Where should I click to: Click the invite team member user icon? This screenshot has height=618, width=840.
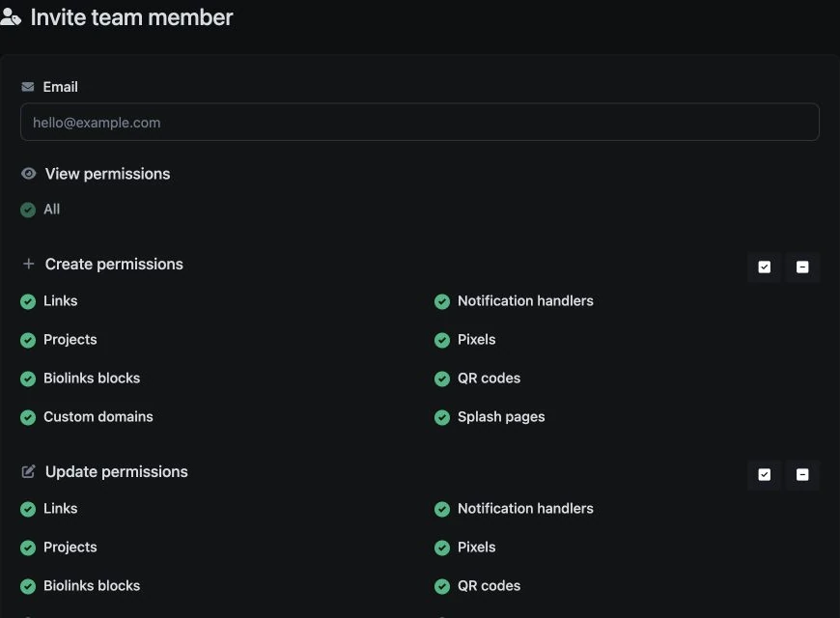11,17
